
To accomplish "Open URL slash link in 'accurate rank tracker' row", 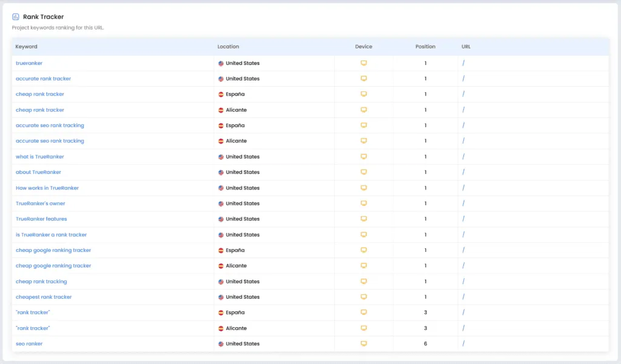I will [463, 78].
